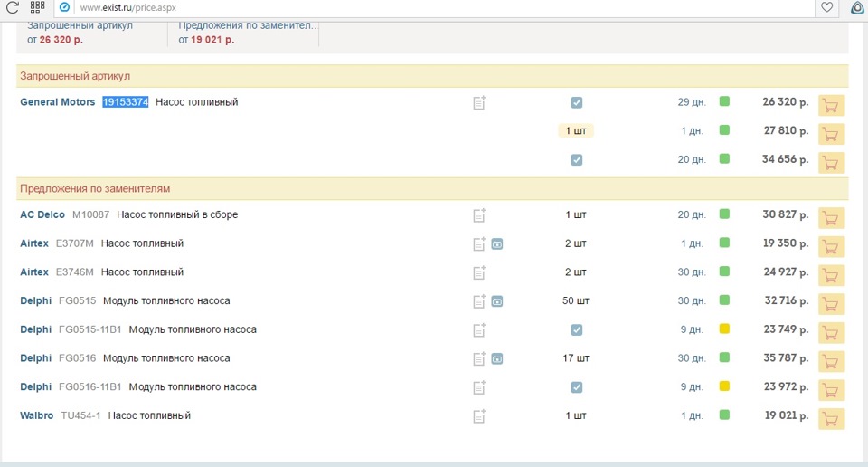Toggle availability checkbox on 34 656 р. row
This screenshot has width=868, height=467.
[576, 160]
